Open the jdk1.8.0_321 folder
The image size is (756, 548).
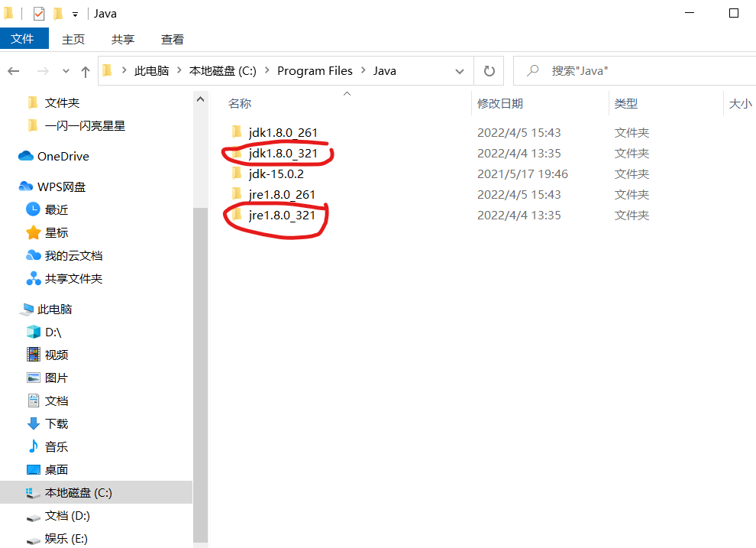284,153
